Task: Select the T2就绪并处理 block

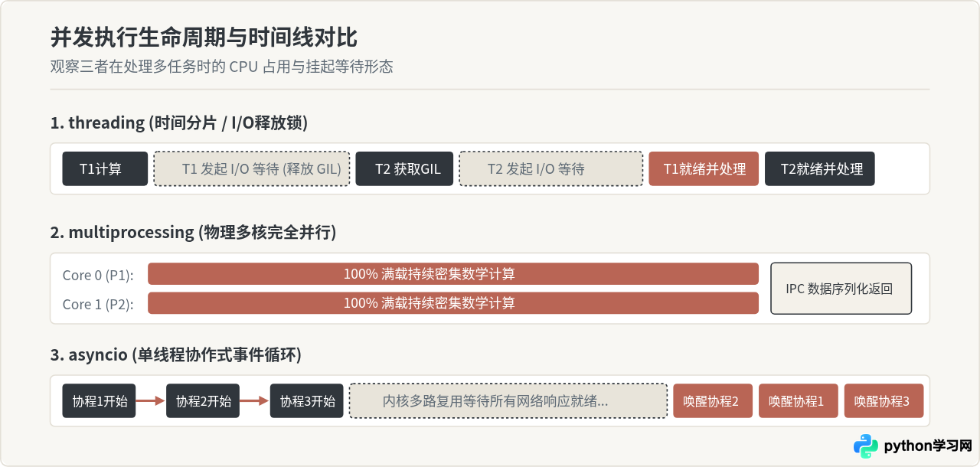Action: tap(820, 168)
